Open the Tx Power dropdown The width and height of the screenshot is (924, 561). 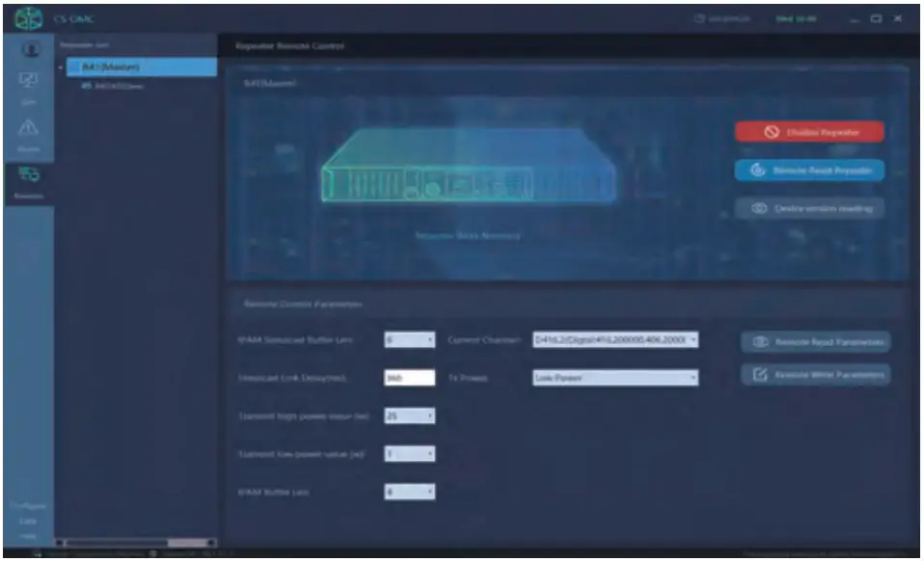[615, 378]
